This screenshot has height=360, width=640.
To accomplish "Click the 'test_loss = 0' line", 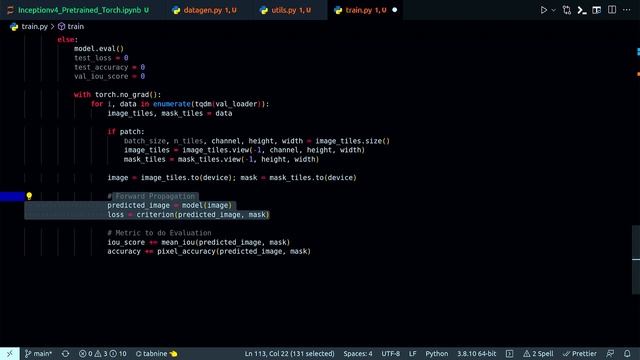I will point(101,58).
